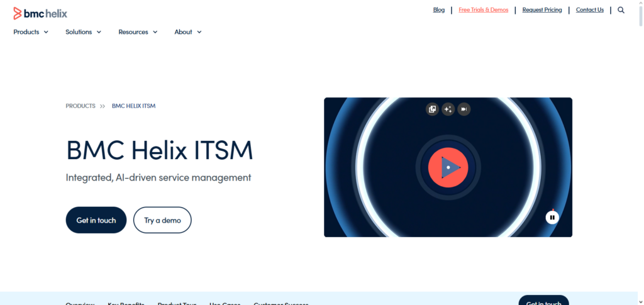Expand the Resources menu
Viewport: 644px width, 305px height.
(x=138, y=32)
